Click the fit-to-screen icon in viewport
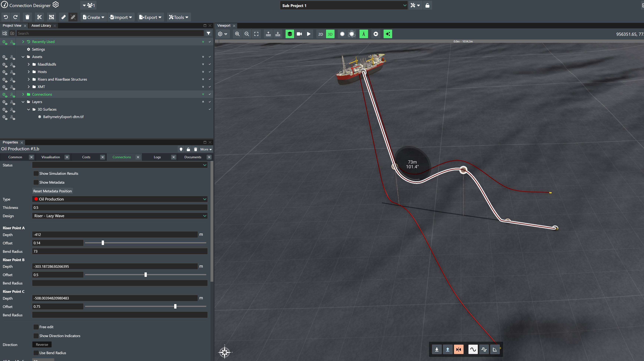644x361 pixels. tap(256, 34)
